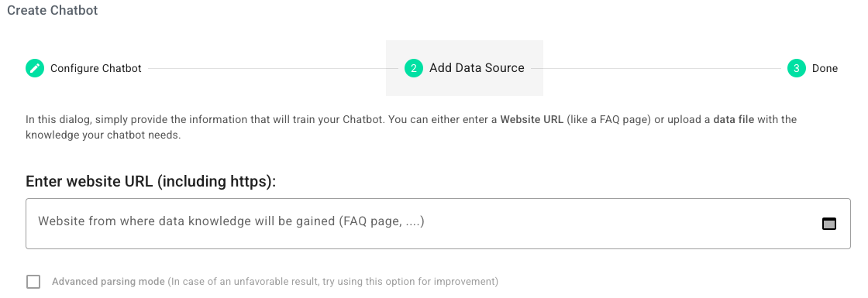Click the Create Chatbot page heading
The image size is (868, 298).
[53, 10]
